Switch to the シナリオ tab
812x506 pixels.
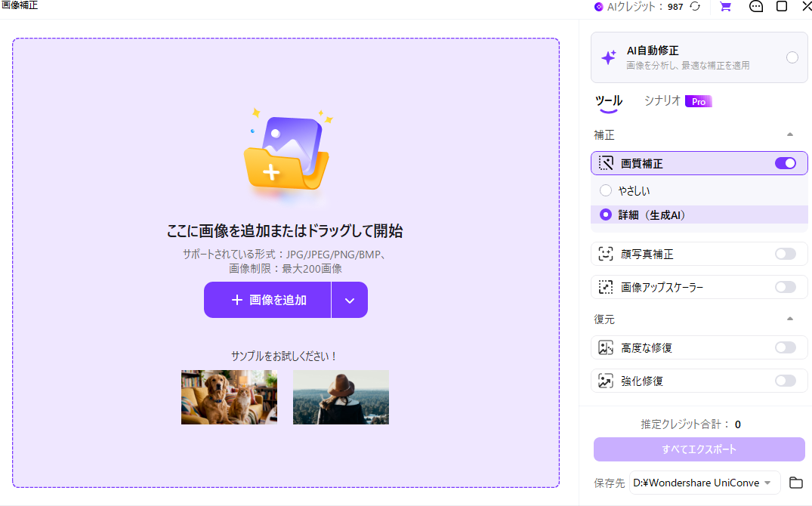662,101
